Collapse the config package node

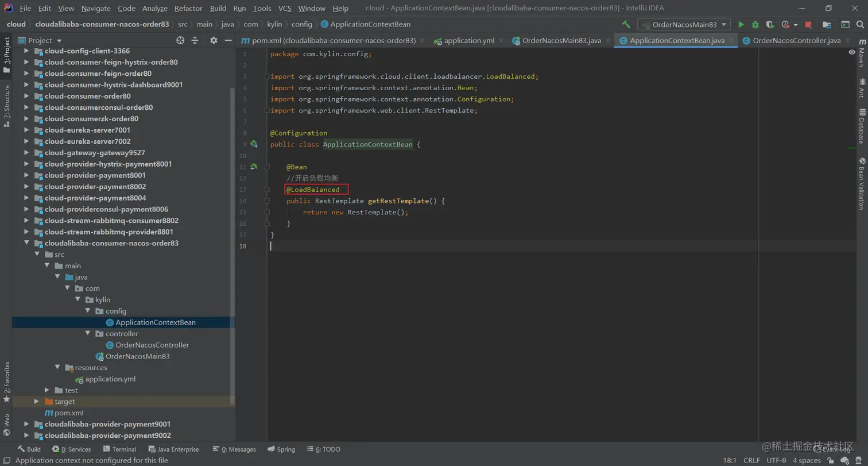[x=88, y=311]
